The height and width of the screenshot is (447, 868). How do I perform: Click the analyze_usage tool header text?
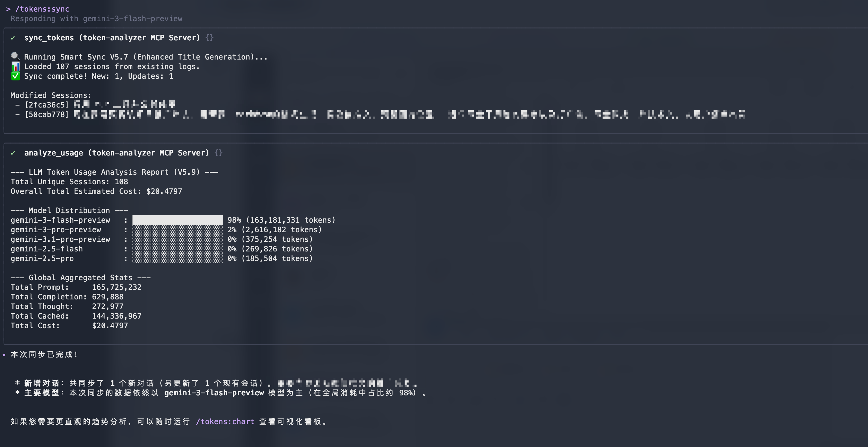tap(117, 153)
